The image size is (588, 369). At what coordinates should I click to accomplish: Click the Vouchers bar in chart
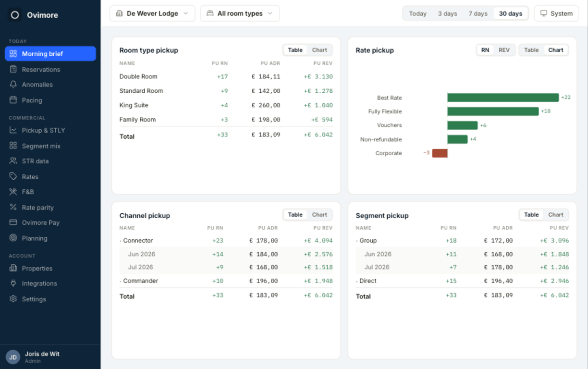[463, 125]
